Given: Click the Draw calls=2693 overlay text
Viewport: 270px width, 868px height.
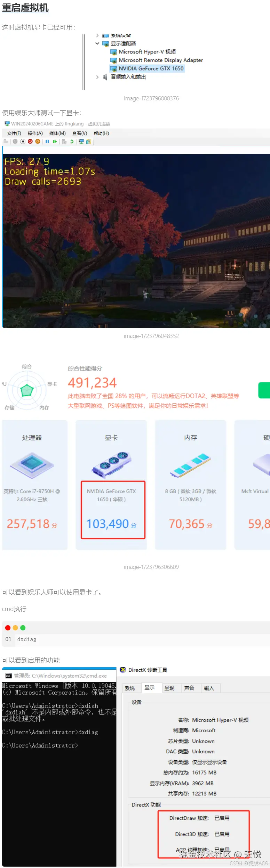Looking at the screenshot, I should click(x=43, y=181).
